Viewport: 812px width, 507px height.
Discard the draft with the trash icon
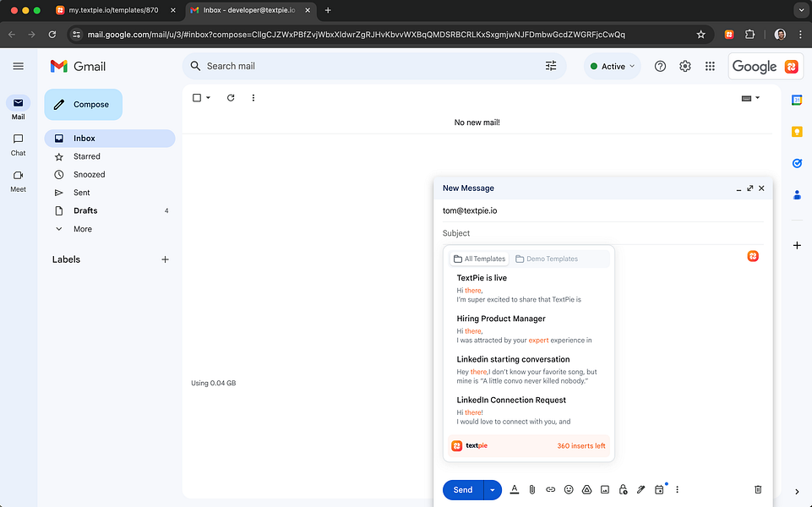[757, 489]
